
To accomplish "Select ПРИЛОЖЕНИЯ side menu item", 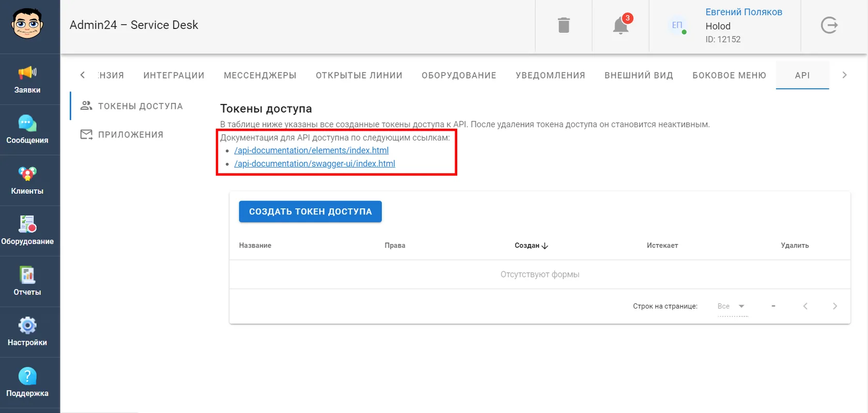I will (122, 134).
